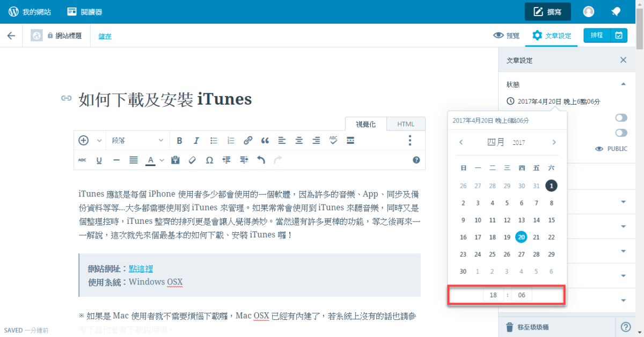Click the hour field showing 18

(494, 295)
